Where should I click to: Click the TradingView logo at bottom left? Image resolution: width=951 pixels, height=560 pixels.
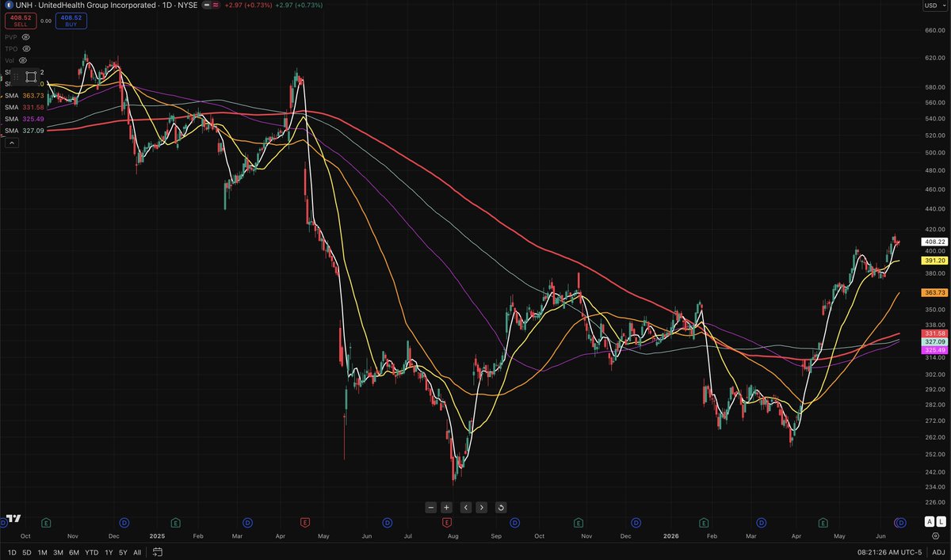[13, 519]
